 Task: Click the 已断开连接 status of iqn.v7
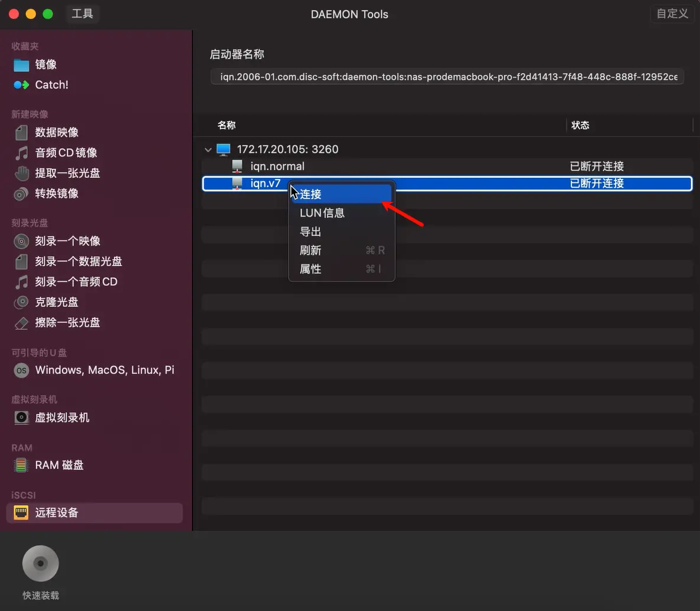pyautogui.click(x=597, y=184)
